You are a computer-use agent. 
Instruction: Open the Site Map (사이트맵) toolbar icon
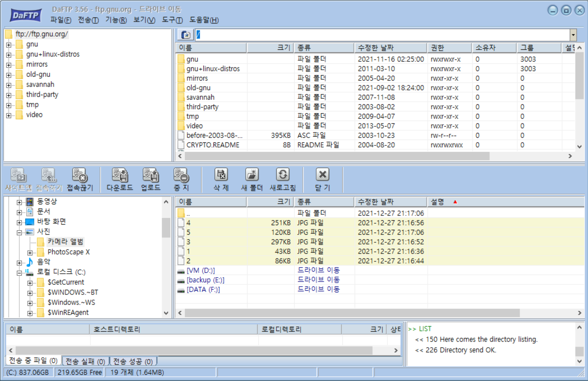point(18,175)
